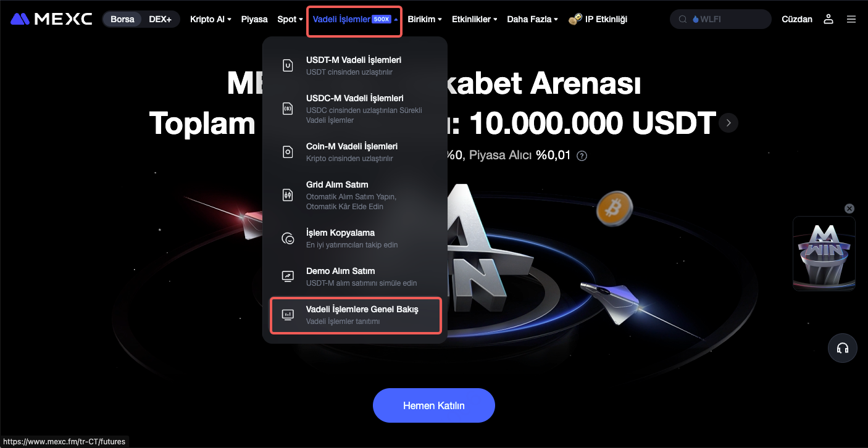This screenshot has width=868, height=448.
Task: Select Vadeli İşlemlere Genel Bakış
Action: 355,315
